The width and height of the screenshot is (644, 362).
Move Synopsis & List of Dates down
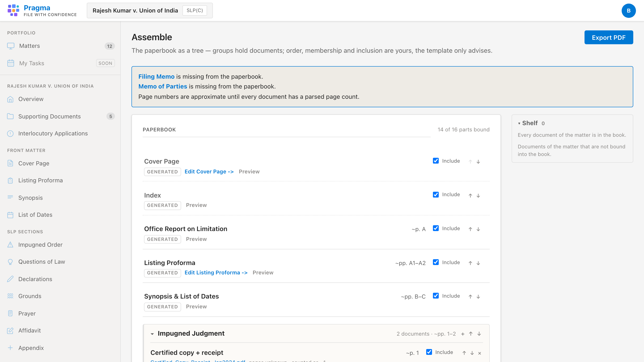coord(478,297)
